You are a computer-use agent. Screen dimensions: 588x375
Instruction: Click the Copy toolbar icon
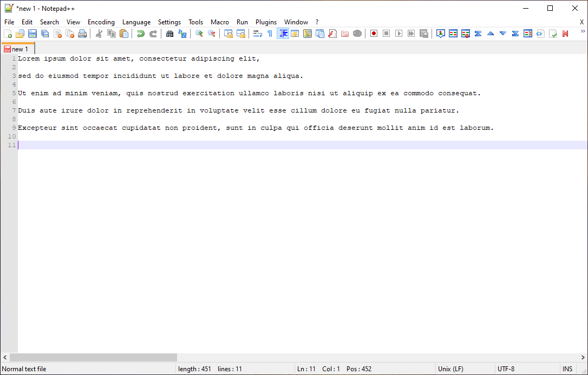pos(112,34)
